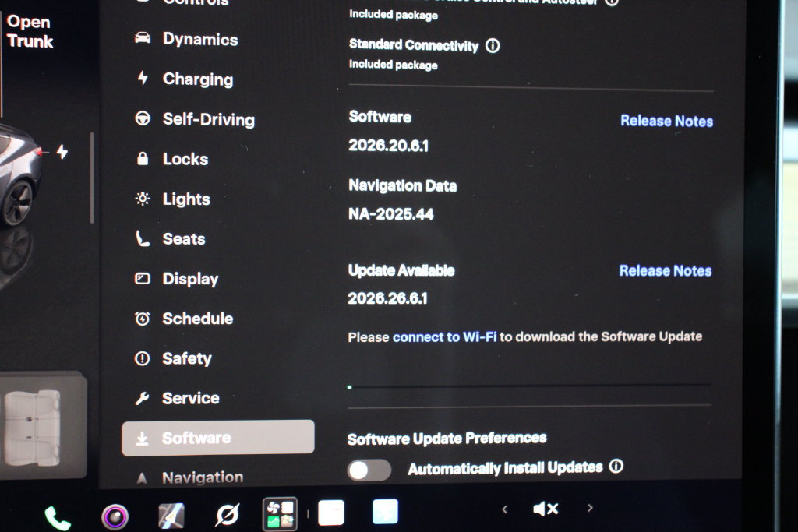Click the Locks padlock icon

pos(143,158)
